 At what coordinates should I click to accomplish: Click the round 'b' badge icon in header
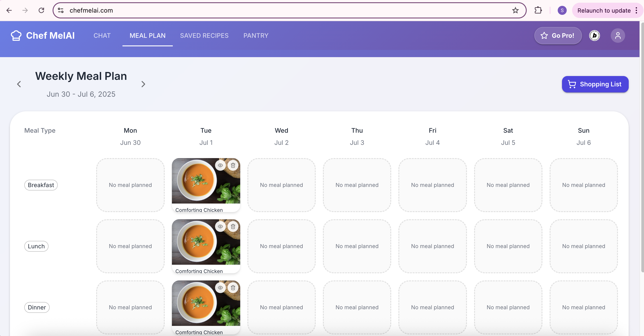click(595, 36)
